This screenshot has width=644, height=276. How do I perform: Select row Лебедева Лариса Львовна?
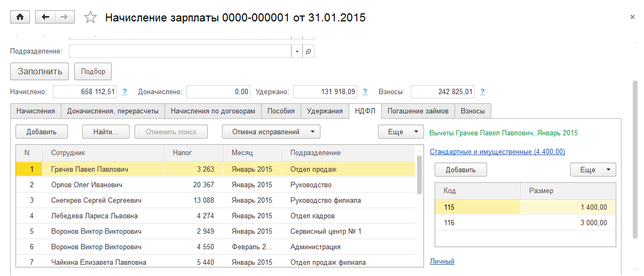pyautogui.click(x=215, y=216)
